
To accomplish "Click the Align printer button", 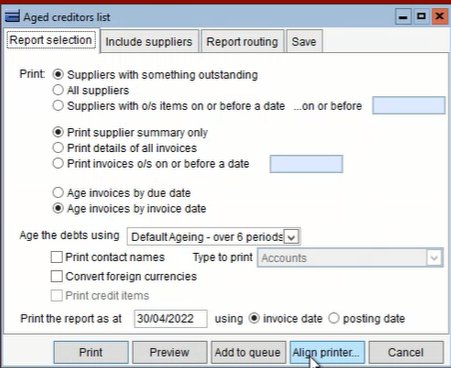I will pyautogui.click(x=327, y=352).
